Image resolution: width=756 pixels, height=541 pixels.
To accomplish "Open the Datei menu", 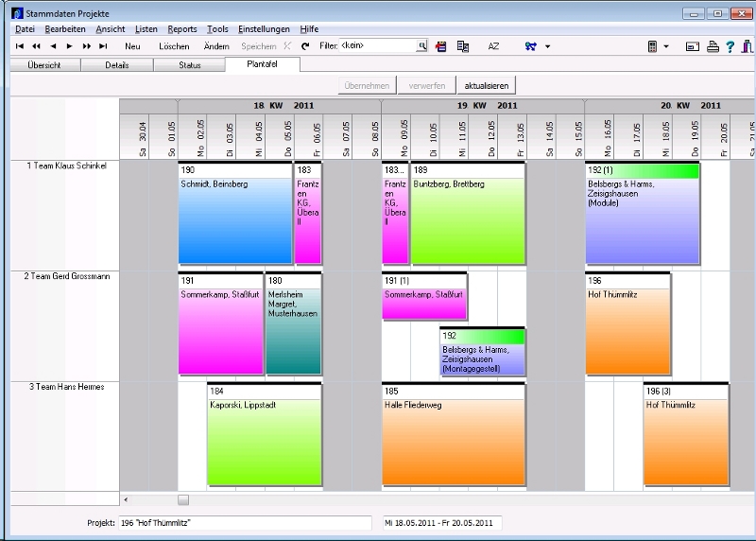I will pos(25,29).
